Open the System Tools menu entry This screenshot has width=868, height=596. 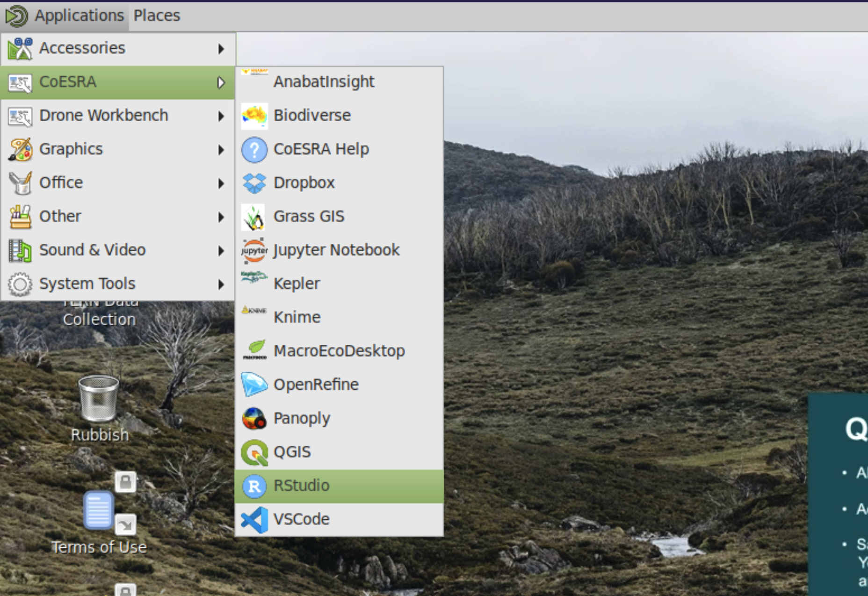click(x=118, y=284)
